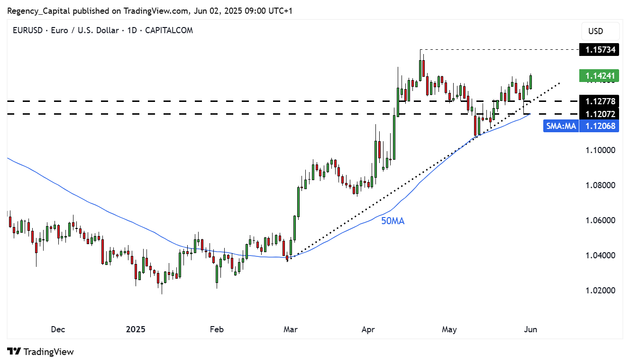Click the 1.12072 price level label
The height and width of the screenshot is (364, 630).
pos(600,114)
